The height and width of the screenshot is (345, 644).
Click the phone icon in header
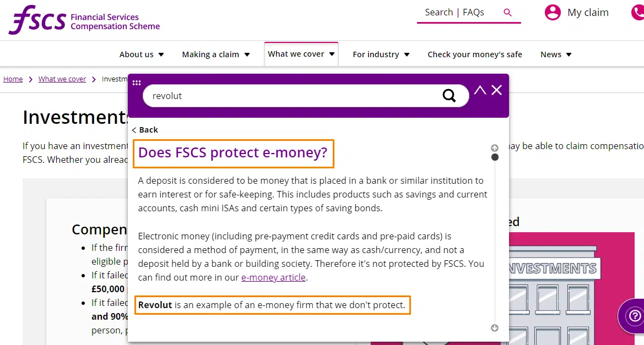pos(637,12)
